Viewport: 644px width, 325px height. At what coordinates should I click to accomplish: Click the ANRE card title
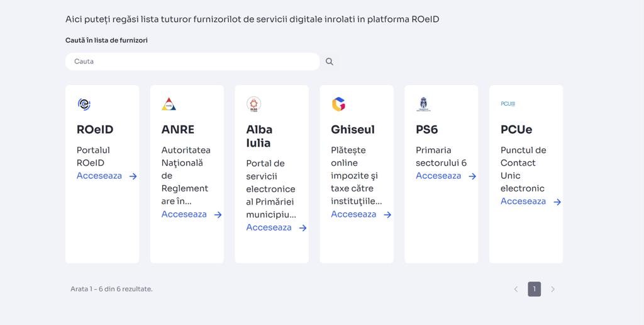pyautogui.click(x=178, y=130)
